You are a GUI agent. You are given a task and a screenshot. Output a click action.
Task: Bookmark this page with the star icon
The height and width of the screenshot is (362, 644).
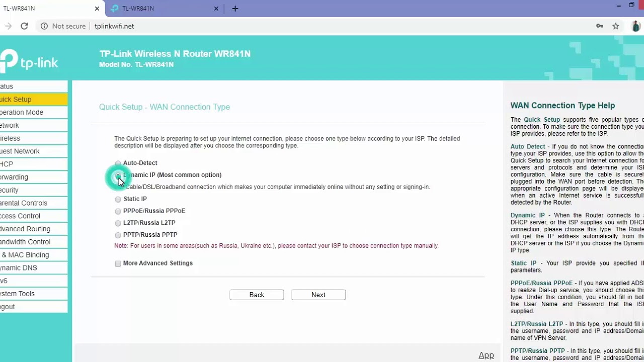616,26
